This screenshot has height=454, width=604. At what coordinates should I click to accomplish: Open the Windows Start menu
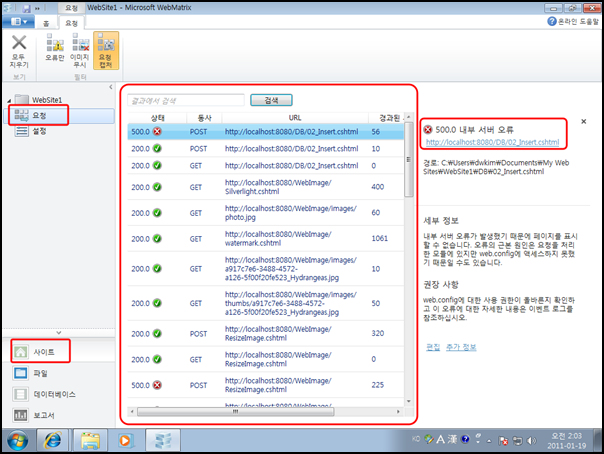17,441
